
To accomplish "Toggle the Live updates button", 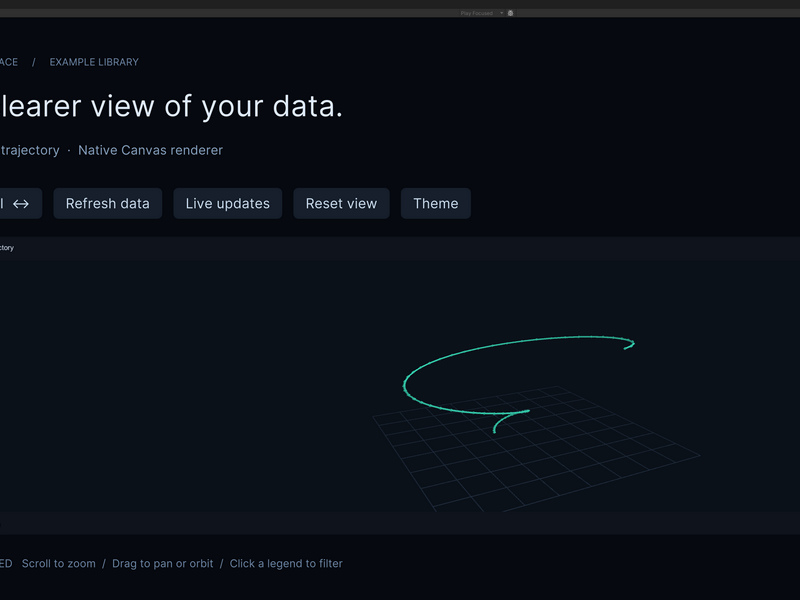I will tap(228, 204).
